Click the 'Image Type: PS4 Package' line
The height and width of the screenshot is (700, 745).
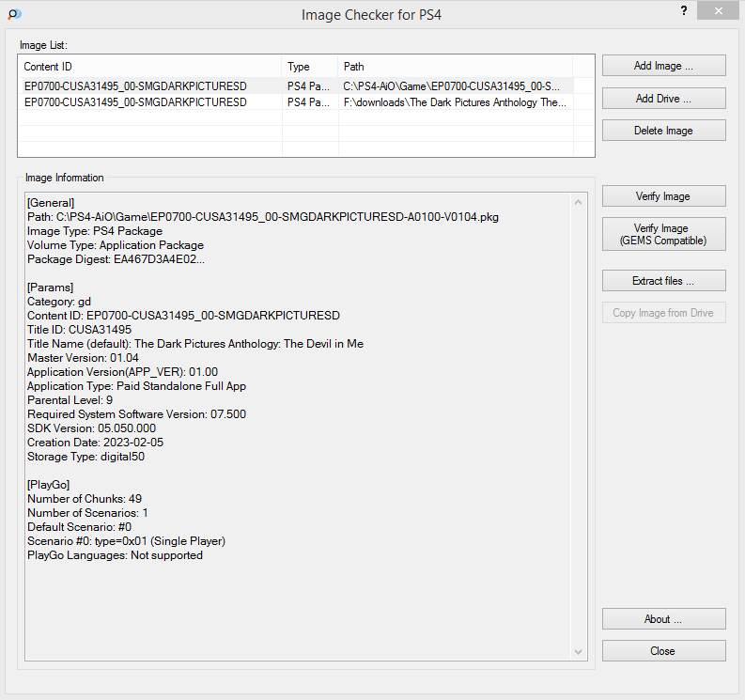[95, 231]
